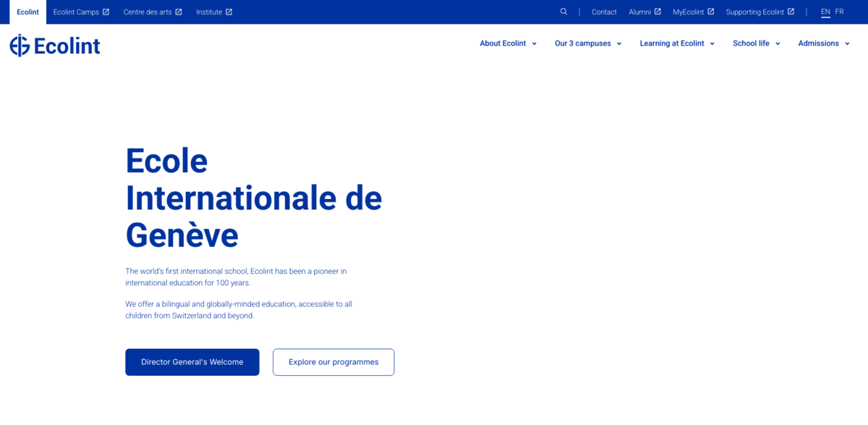
Task: Click the external link icon beside MyEcolint
Action: [x=710, y=12]
